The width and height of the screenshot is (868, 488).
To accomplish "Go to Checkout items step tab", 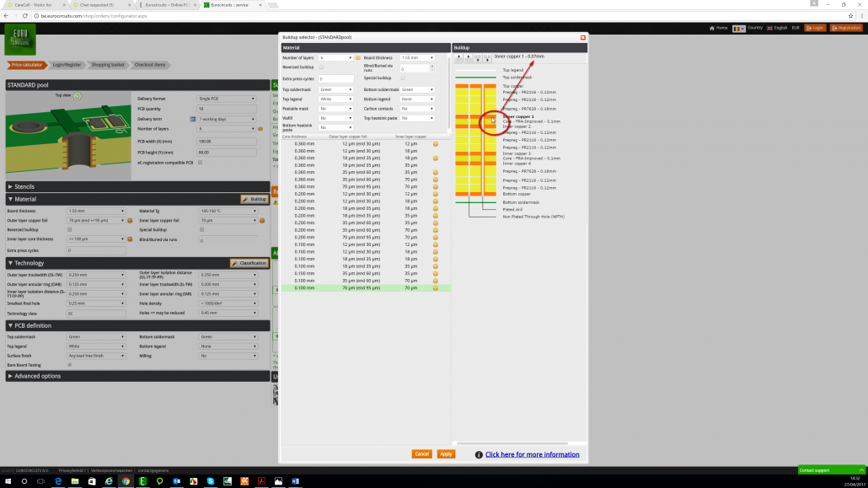I will [149, 65].
